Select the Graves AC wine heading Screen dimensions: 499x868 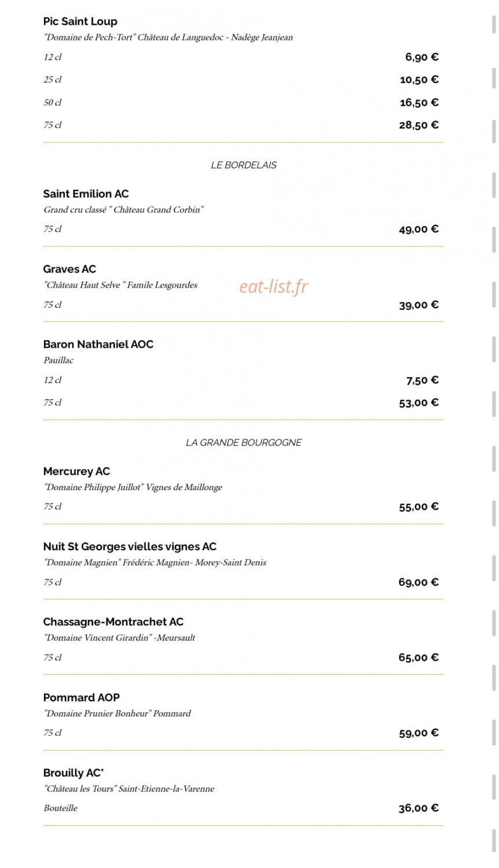point(69,269)
